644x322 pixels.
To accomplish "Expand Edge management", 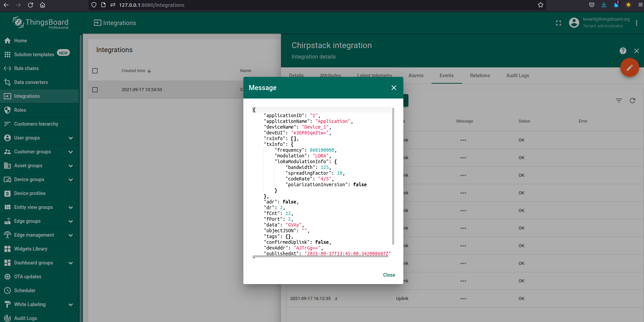I will [71, 235].
